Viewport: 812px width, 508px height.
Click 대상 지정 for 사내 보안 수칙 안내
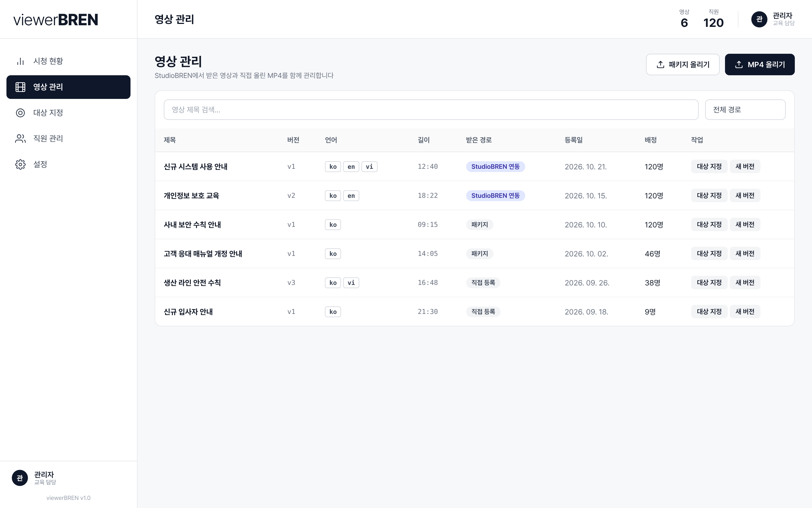point(709,224)
